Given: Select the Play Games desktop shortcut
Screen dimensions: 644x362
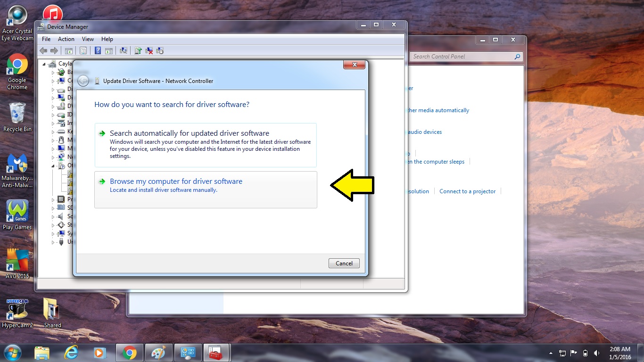Looking at the screenshot, I should click(x=17, y=215).
